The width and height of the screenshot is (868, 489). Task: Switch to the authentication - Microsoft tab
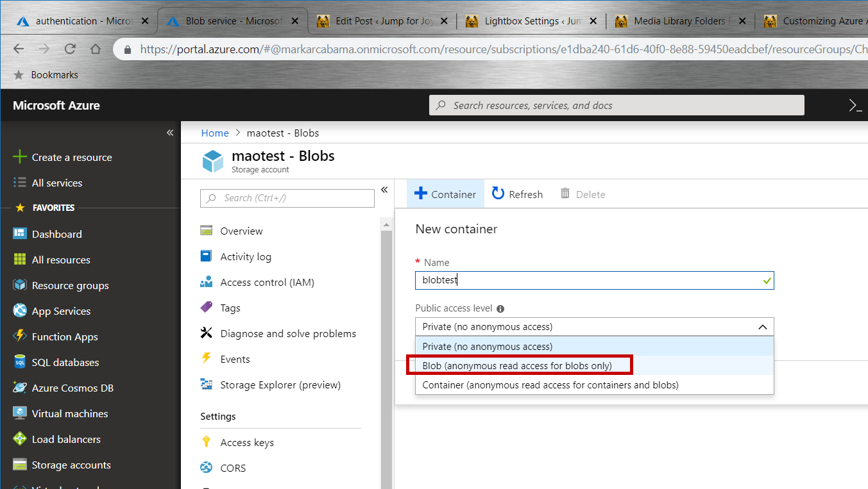pos(83,21)
